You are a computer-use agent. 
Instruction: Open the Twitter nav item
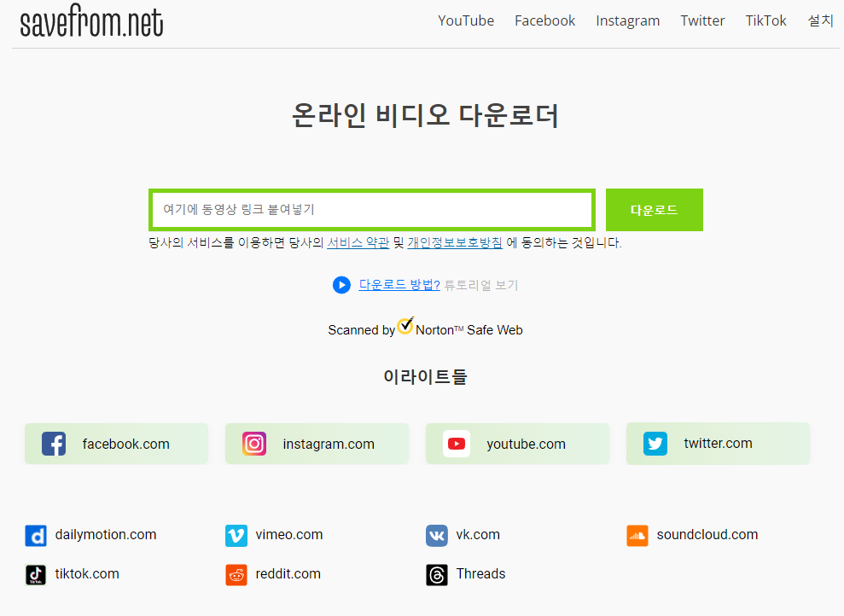click(x=702, y=21)
